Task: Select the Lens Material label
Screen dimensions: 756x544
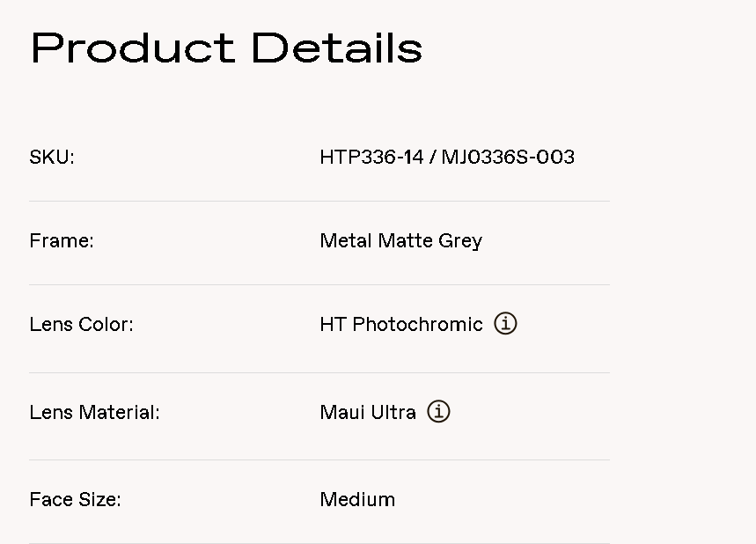Action: 94,412
